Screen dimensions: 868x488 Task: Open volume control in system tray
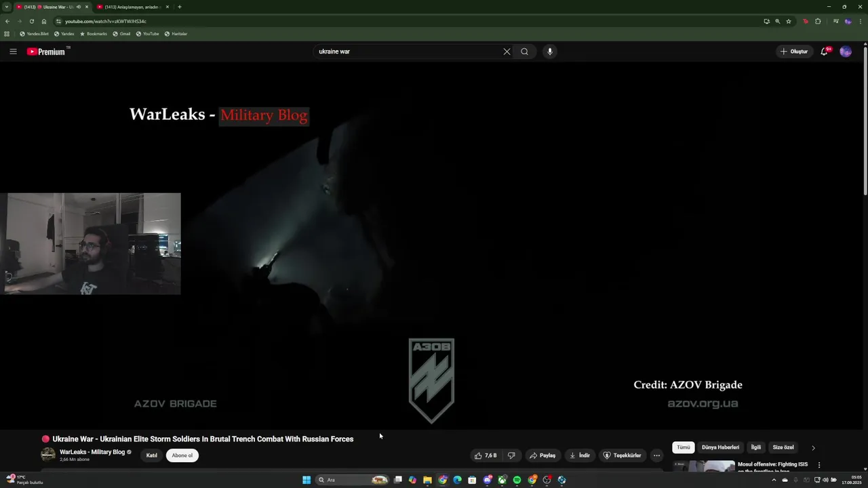825,480
